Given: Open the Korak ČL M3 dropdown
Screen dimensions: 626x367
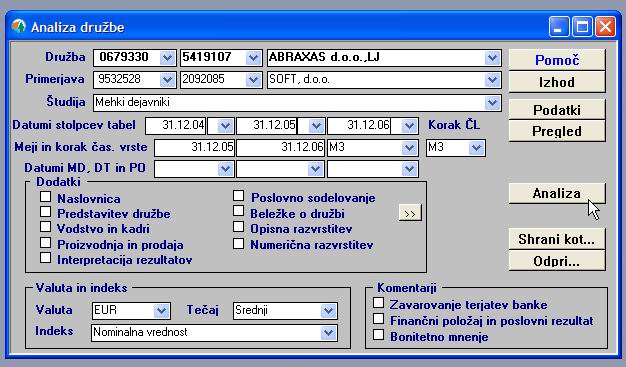Looking at the screenshot, I should pyautogui.click(x=476, y=148).
